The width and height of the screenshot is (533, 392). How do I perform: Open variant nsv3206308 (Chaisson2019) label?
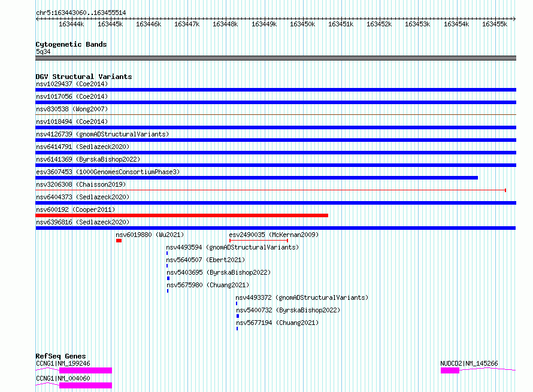coord(81,184)
